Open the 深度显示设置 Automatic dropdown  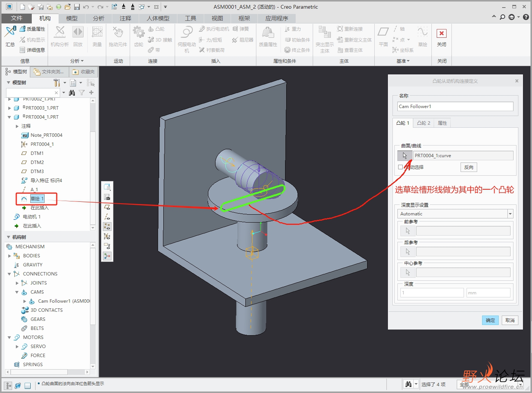coord(510,214)
